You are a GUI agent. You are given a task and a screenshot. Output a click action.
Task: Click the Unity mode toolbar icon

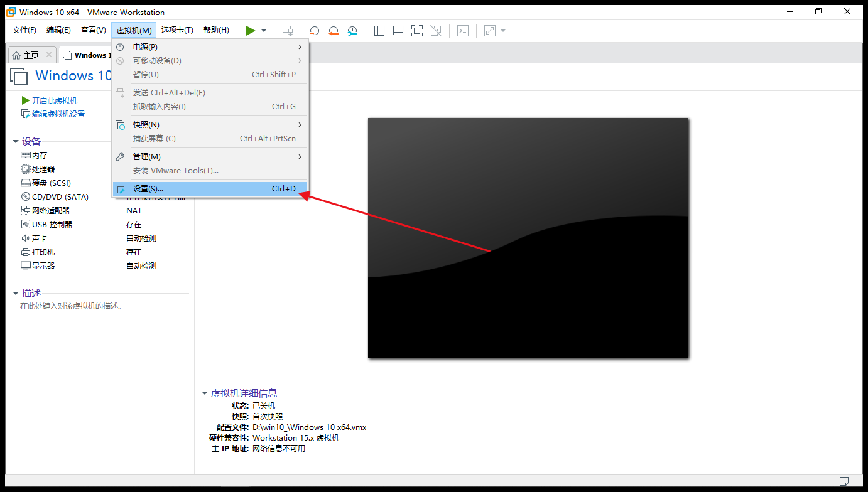click(x=436, y=31)
